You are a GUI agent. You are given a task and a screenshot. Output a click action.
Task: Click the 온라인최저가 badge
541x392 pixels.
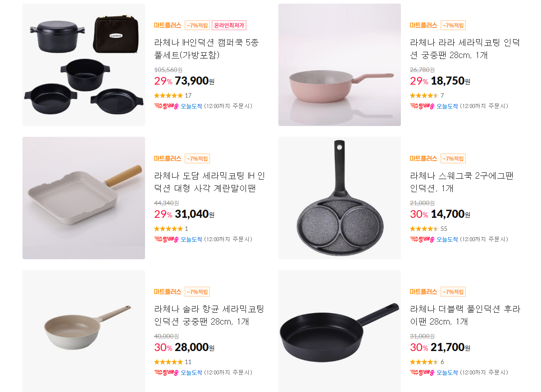pyautogui.click(x=229, y=25)
